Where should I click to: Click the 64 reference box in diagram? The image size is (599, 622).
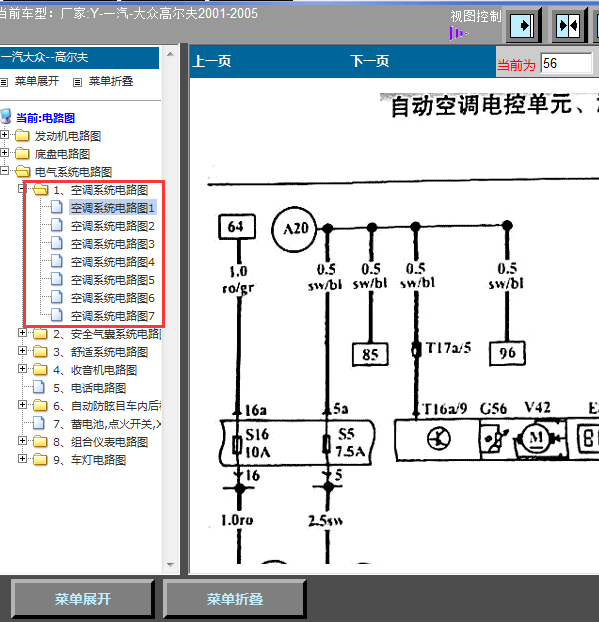click(237, 227)
